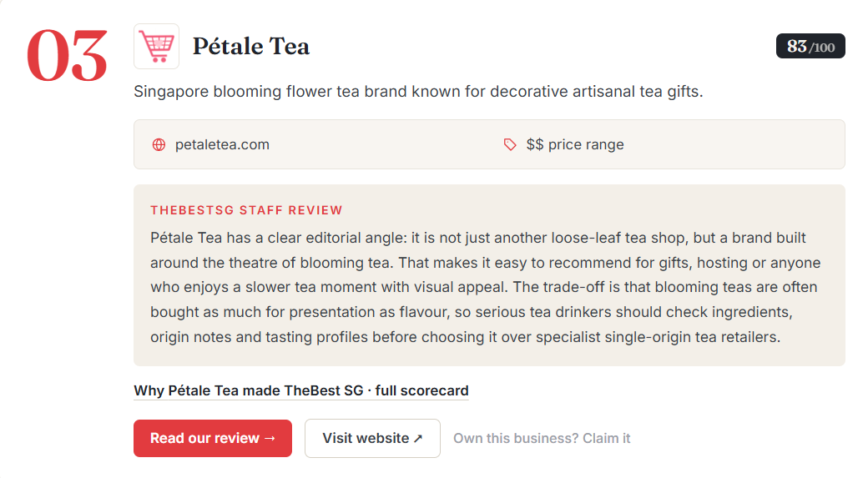This screenshot has width=868, height=478.
Task: Click the petaletea.com website address
Action: tap(222, 145)
